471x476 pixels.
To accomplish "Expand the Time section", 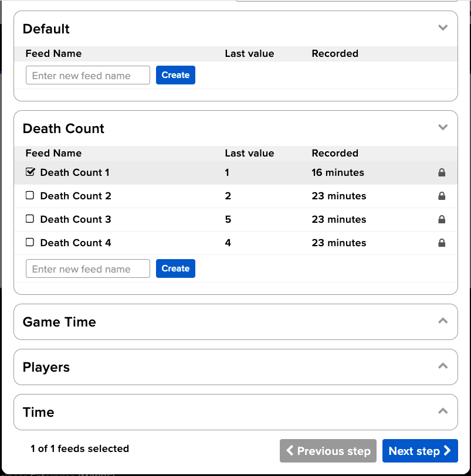I will (443, 411).
